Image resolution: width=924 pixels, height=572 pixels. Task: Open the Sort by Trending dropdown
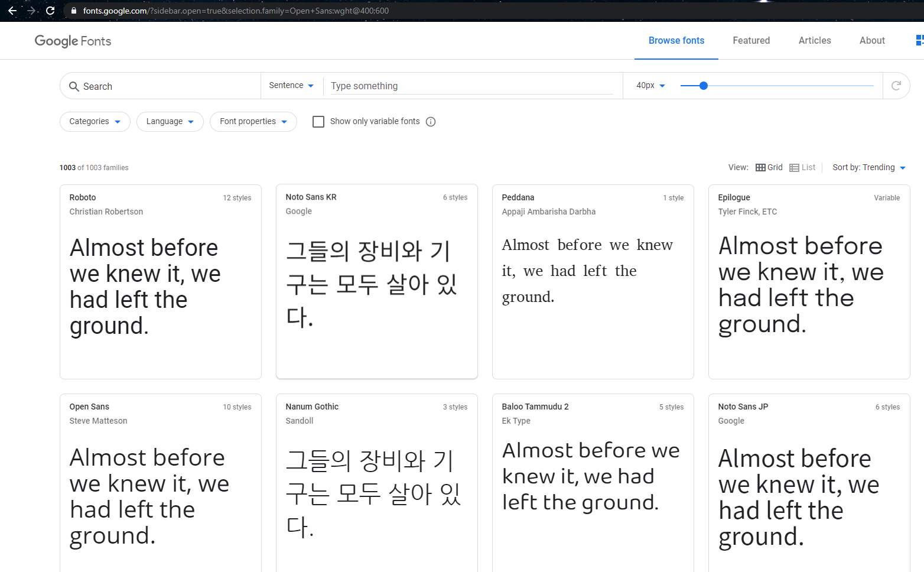869,168
